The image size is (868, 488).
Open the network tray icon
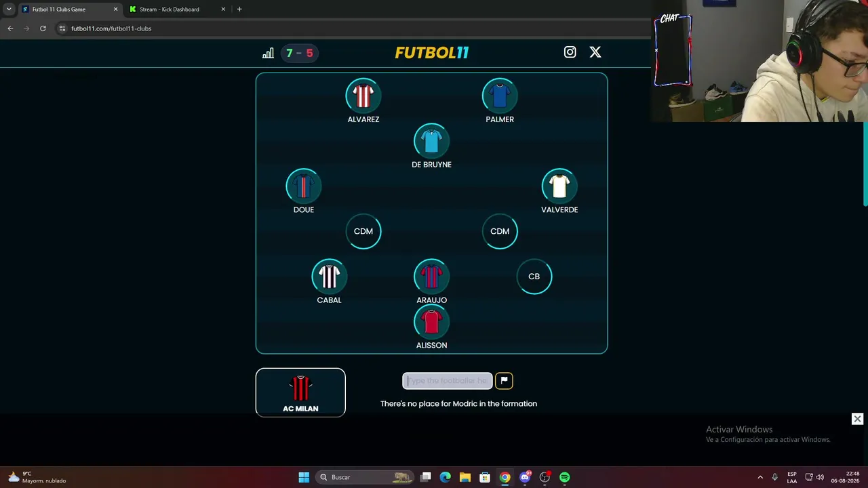coord(809,477)
